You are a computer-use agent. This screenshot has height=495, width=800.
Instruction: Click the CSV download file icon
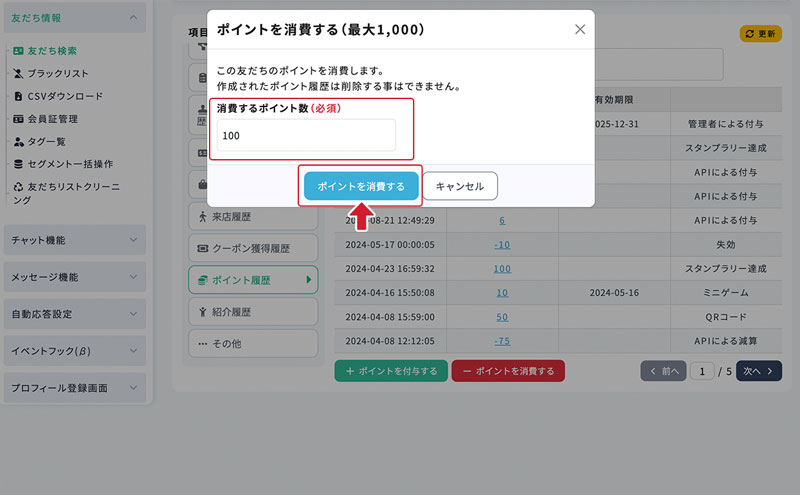[18, 96]
